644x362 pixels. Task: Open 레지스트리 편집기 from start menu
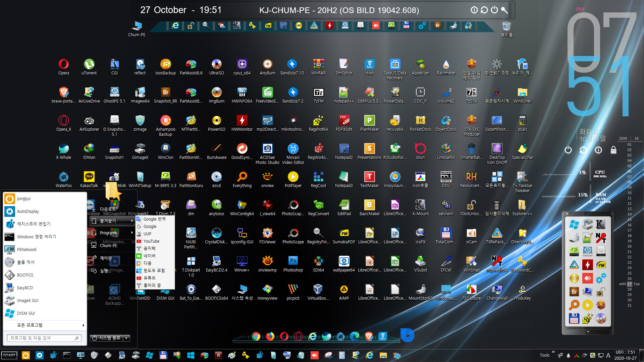coord(45,224)
